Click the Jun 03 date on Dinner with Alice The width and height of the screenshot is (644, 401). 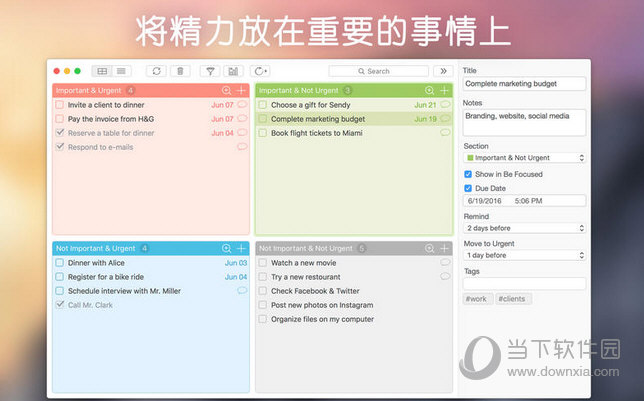pos(236,263)
